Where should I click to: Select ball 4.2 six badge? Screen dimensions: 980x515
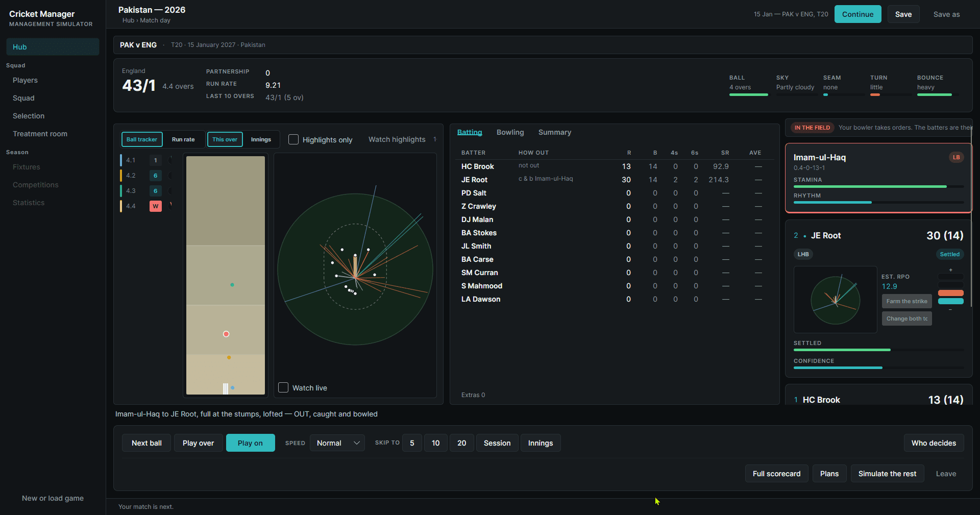tap(155, 176)
